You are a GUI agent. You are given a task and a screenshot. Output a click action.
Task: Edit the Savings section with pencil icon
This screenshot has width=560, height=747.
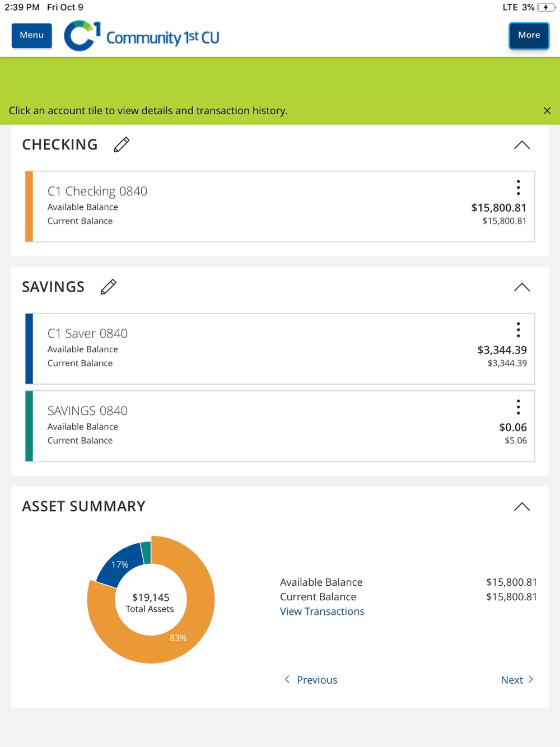(109, 287)
